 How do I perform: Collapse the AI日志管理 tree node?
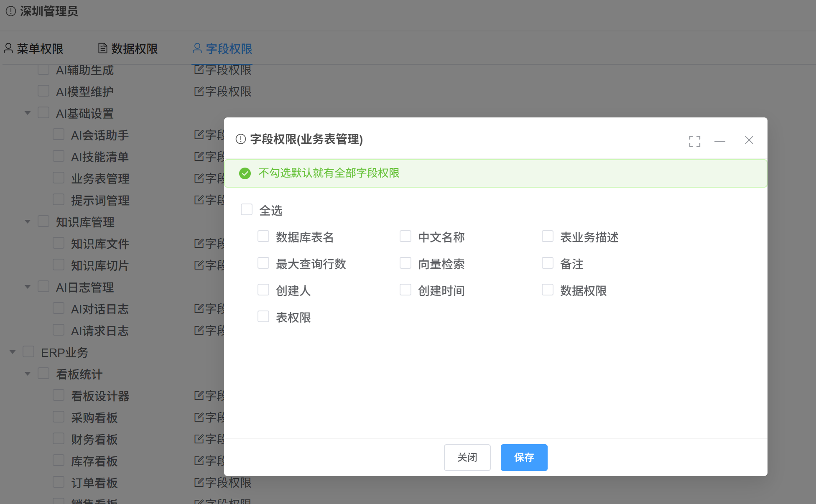[x=28, y=287]
